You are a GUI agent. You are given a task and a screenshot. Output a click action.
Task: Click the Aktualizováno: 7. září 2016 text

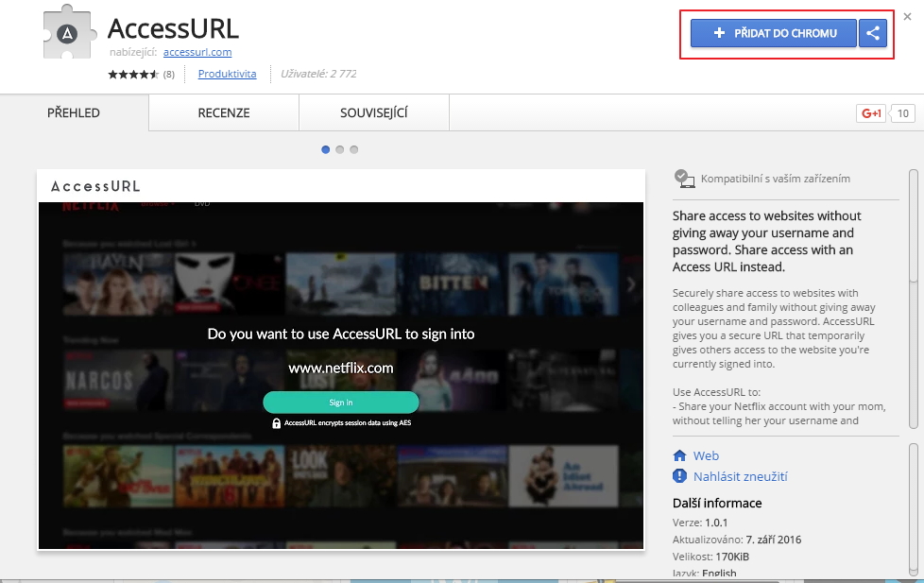[737, 540]
